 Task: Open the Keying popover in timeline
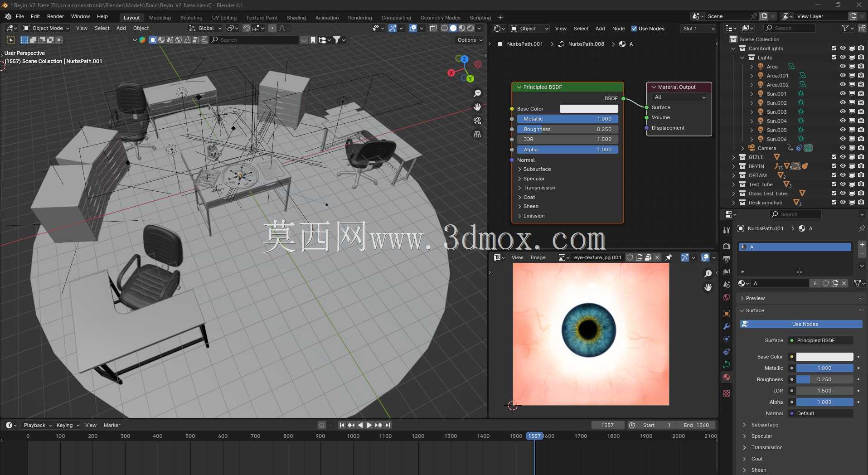(x=68, y=425)
